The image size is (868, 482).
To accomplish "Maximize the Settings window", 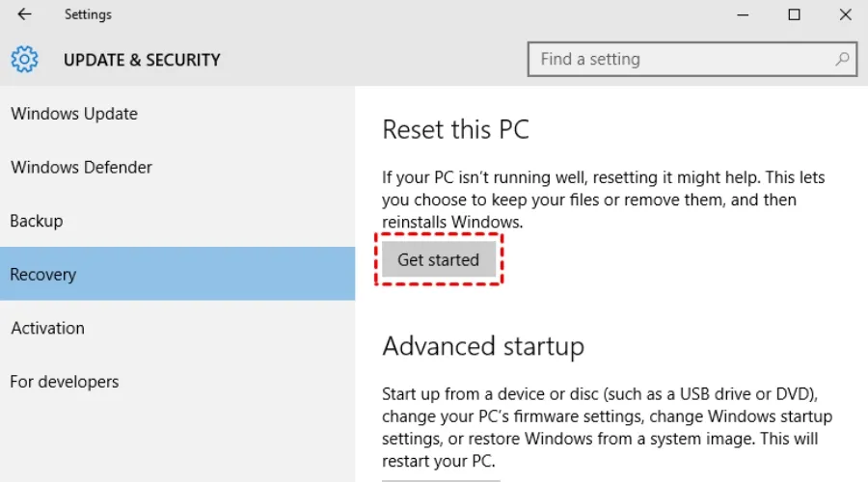I will pyautogui.click(x=794, y=14).
